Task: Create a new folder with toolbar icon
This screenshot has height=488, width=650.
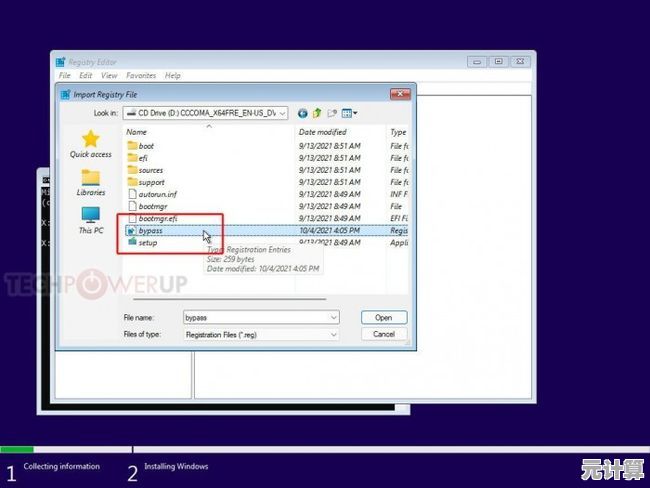Action: click(331, 113)
